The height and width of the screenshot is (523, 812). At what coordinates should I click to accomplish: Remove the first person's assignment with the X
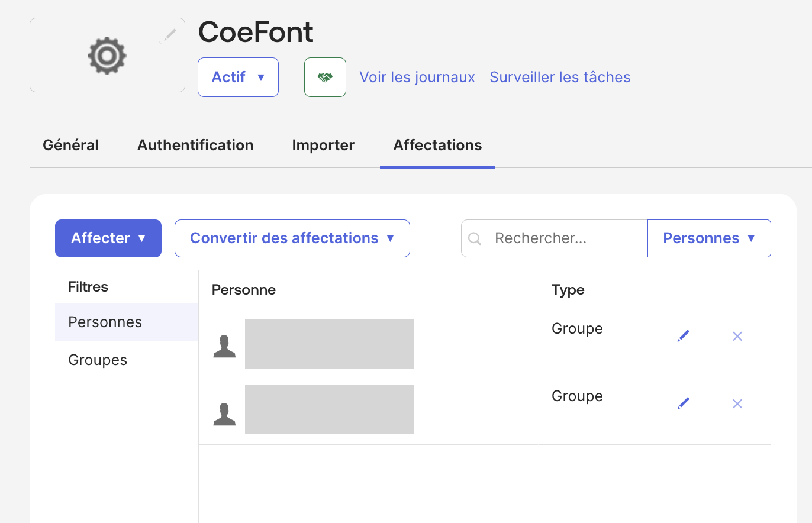click(x=737, y=336)
